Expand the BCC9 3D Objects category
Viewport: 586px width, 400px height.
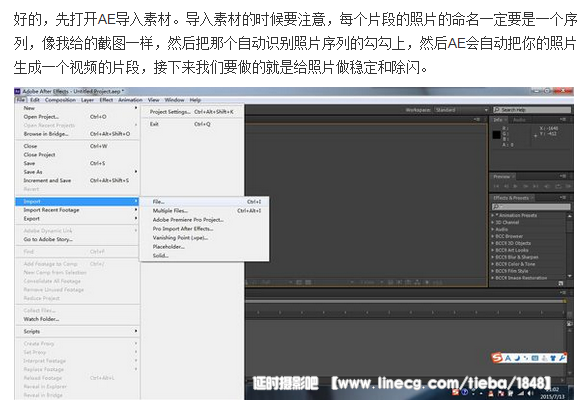click(493, 243)
